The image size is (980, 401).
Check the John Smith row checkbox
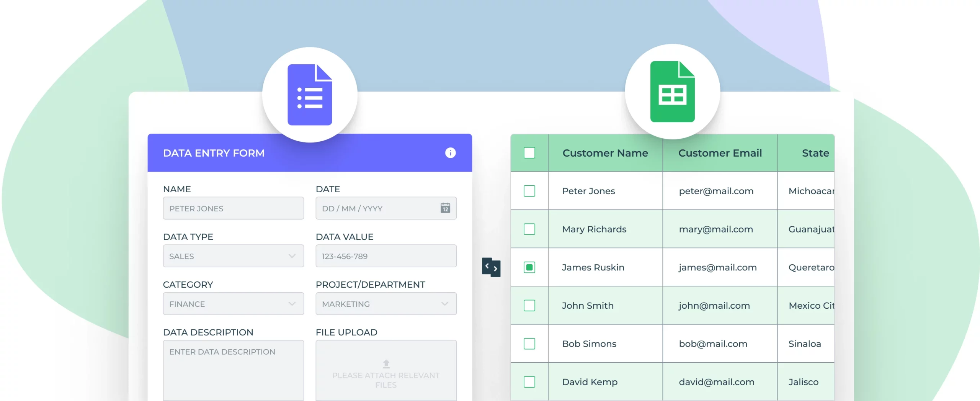point(529,305)
